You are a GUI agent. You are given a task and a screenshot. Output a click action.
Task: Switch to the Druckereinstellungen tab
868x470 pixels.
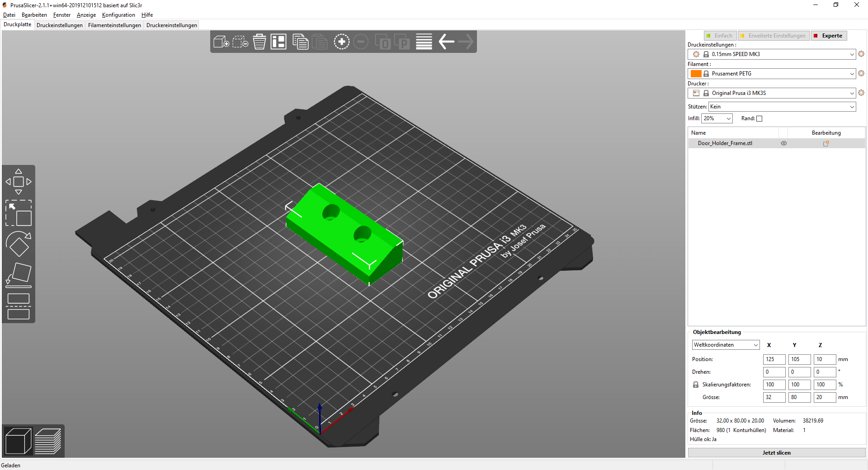(172, 25)
